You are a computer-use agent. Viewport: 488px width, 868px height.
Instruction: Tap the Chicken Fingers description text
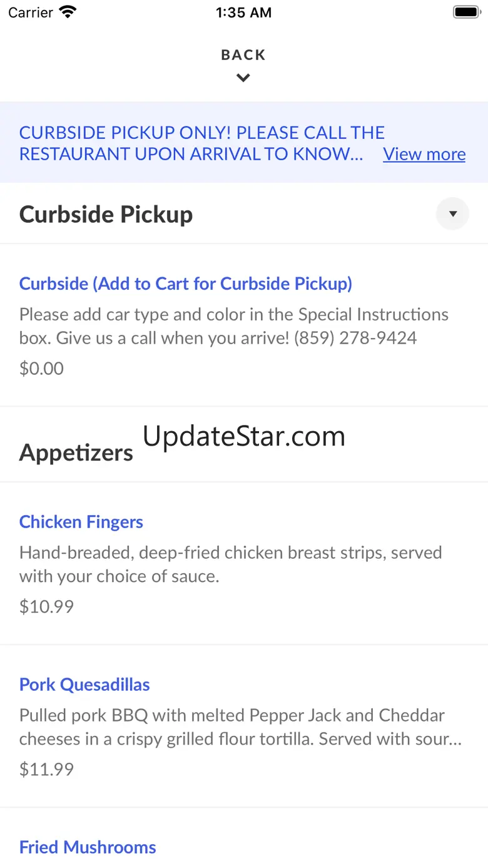(x=231, y=564)
